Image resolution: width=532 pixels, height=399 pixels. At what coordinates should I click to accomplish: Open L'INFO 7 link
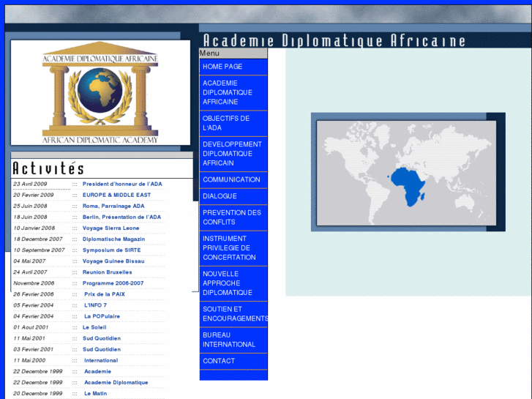coord(95,305)
